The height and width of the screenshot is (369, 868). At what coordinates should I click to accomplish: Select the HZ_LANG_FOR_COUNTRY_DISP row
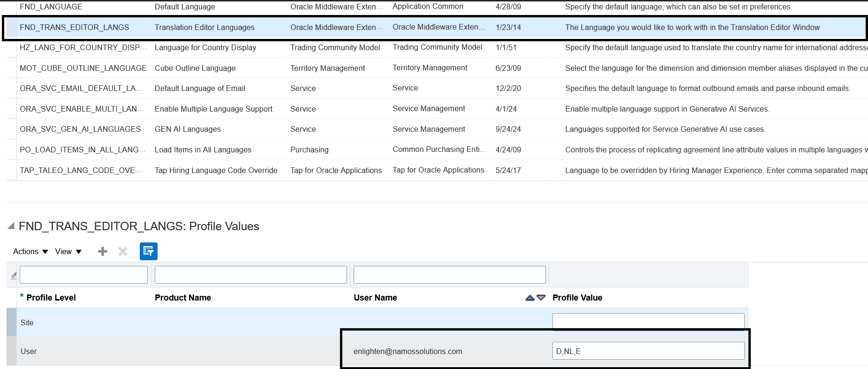(436, 47)
